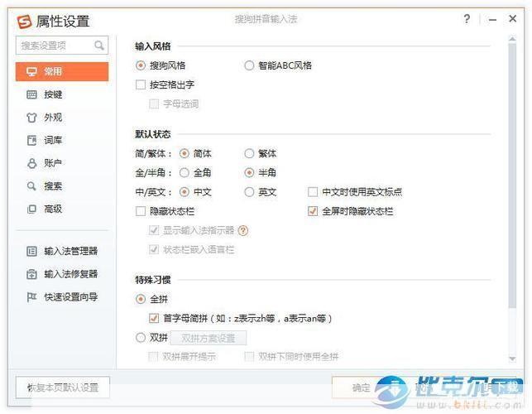This screenshot has height=414, width=532.
Task: Select 全角 radio button
Action: coord(185,173)
